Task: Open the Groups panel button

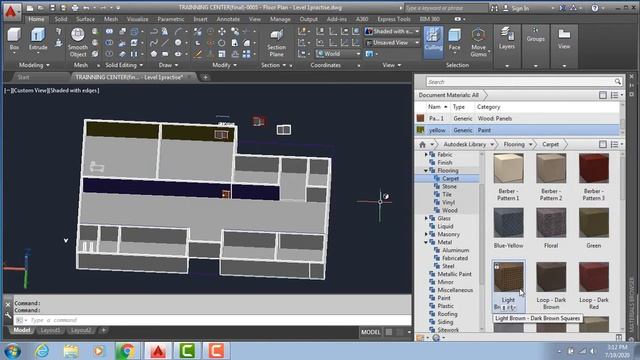Action: point(536,35)
